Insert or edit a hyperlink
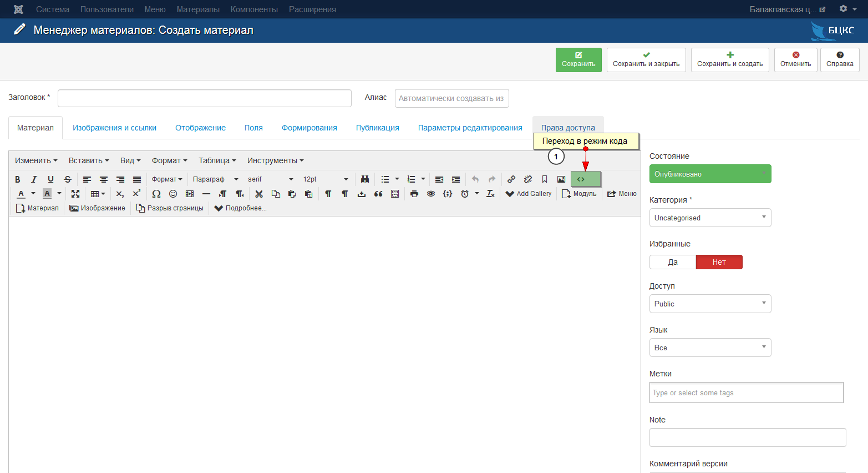The height and width of the screenshot is (473, 868). pyautogui.click(x=511, y=179)
